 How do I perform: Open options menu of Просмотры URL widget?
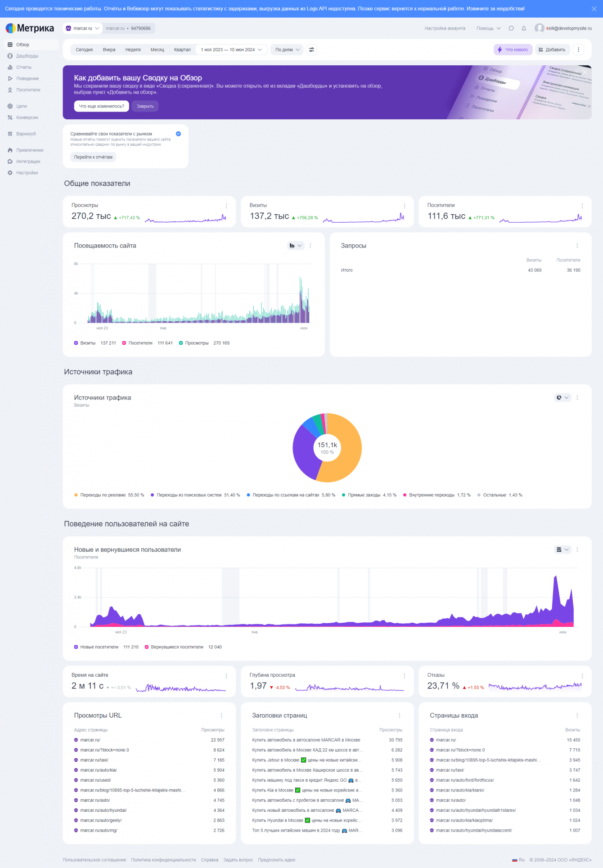221,715
